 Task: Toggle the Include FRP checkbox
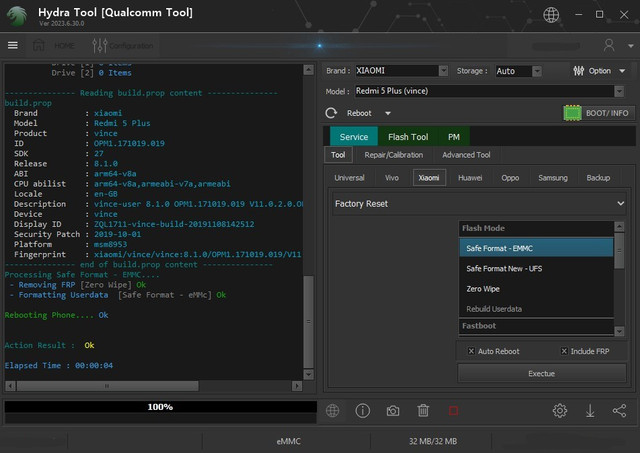point(564,351)
